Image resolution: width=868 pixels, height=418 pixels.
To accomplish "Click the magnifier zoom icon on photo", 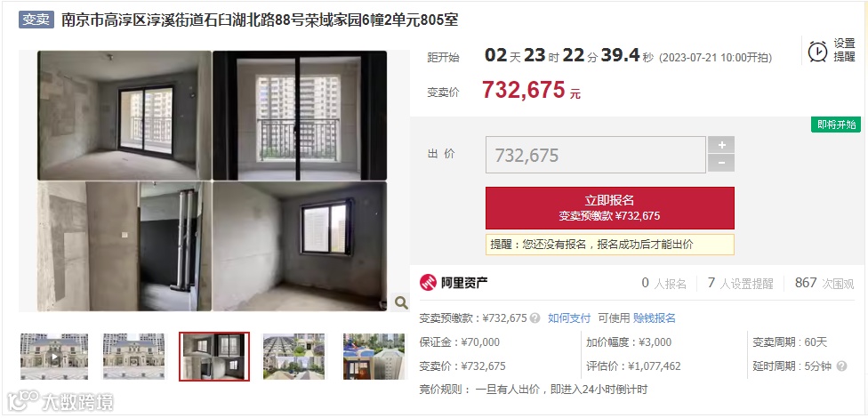I will tap(401, 302).
